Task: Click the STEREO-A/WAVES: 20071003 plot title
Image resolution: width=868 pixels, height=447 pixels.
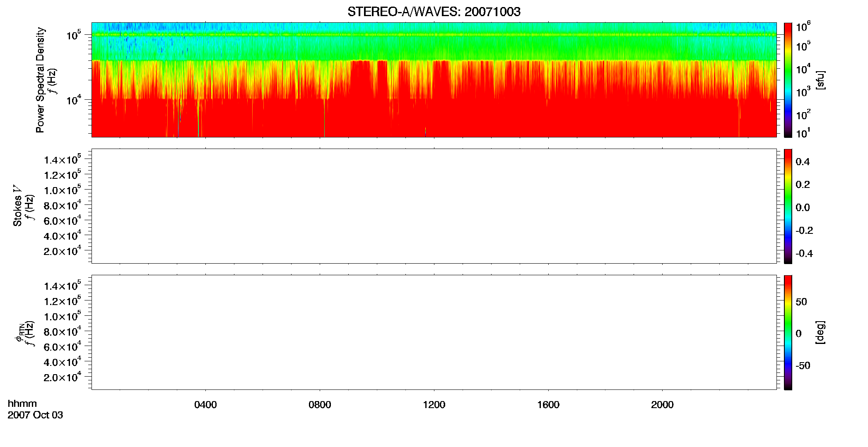Action: click(434, 12)
